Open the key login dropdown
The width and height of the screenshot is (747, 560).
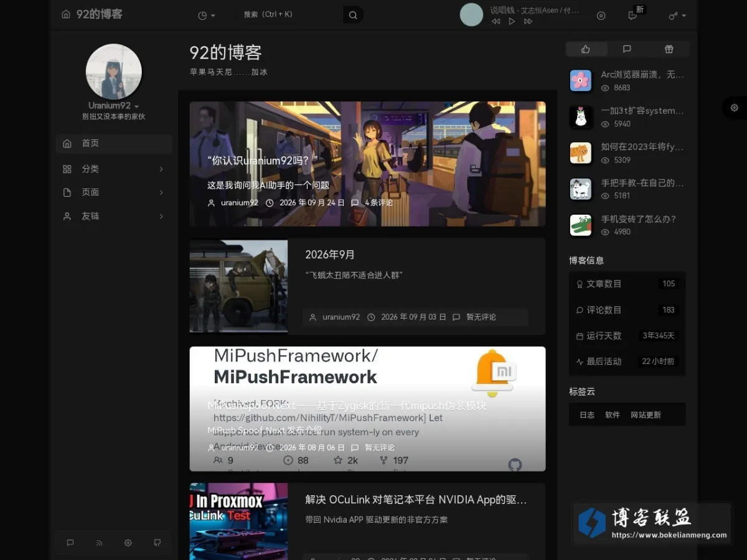tap(677, 16)
